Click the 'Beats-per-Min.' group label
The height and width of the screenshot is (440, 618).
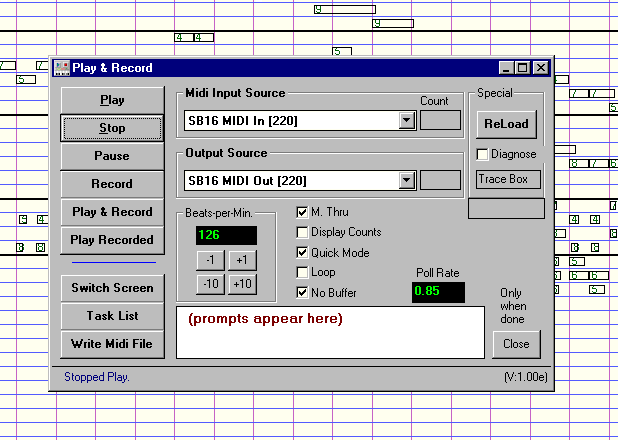(x=219, y=213)
